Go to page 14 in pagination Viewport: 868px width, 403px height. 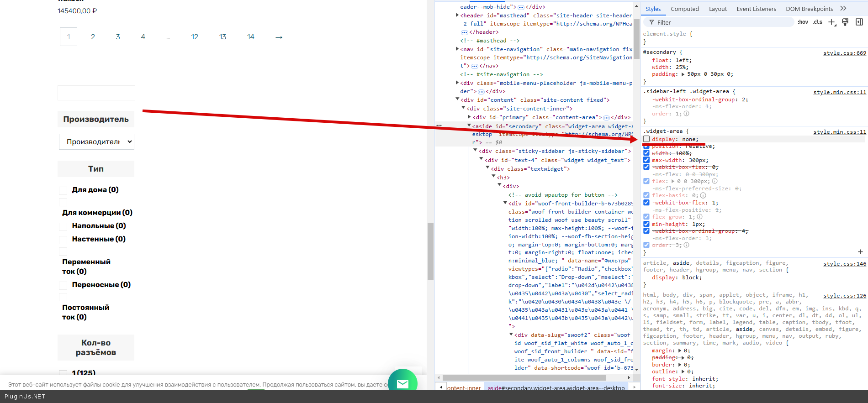250,37
